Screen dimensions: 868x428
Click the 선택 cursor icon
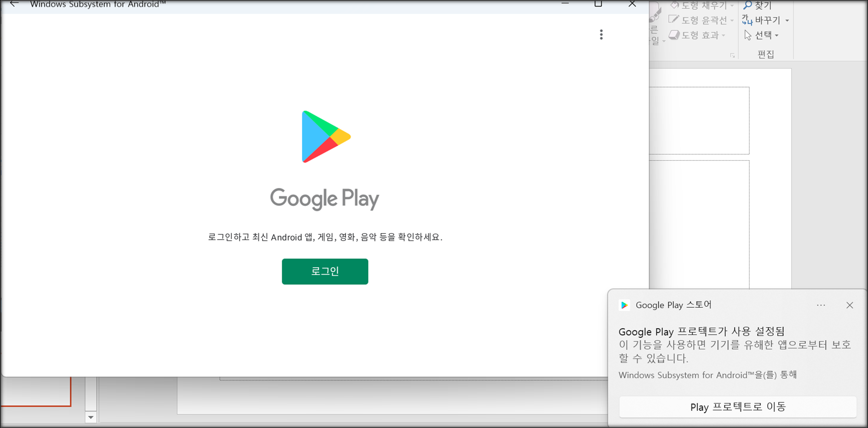tap(748, 35)
